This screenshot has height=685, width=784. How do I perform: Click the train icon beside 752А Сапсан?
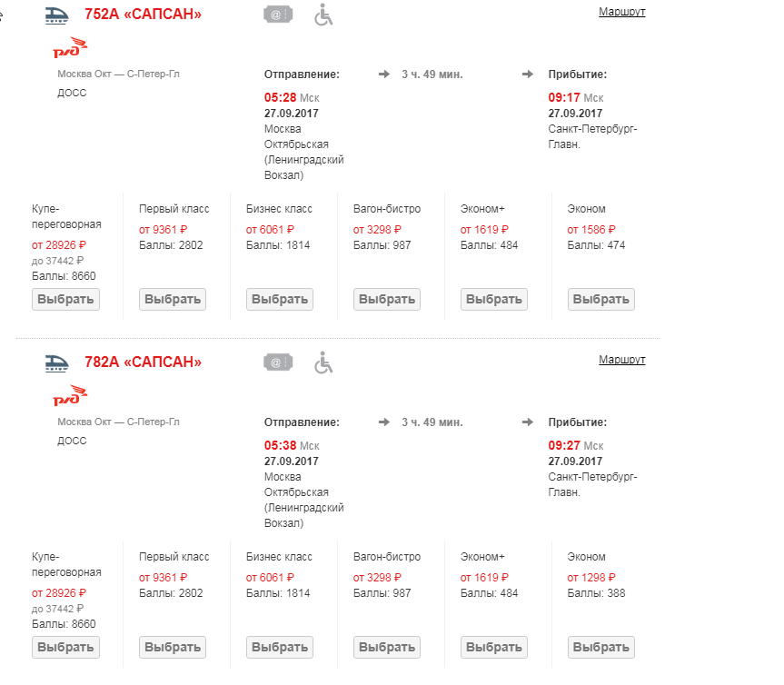56,15
